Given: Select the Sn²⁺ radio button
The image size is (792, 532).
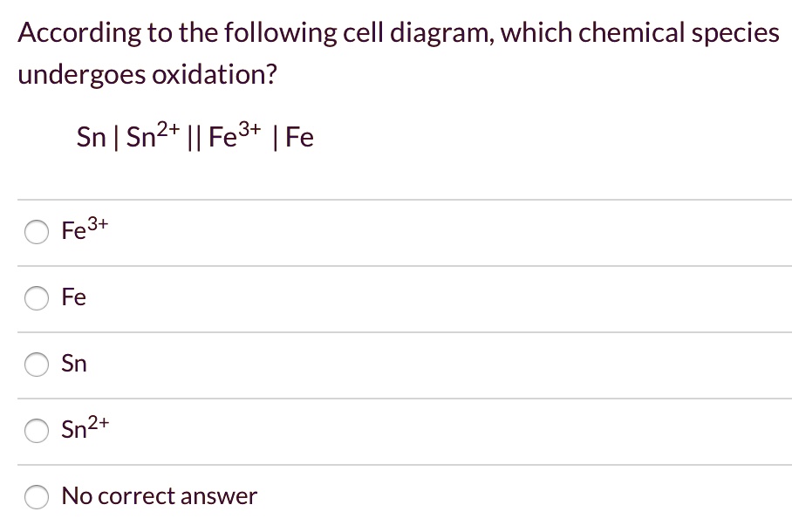Looking at the screenshot, I should pyautogui.click(x=37, y=430).
